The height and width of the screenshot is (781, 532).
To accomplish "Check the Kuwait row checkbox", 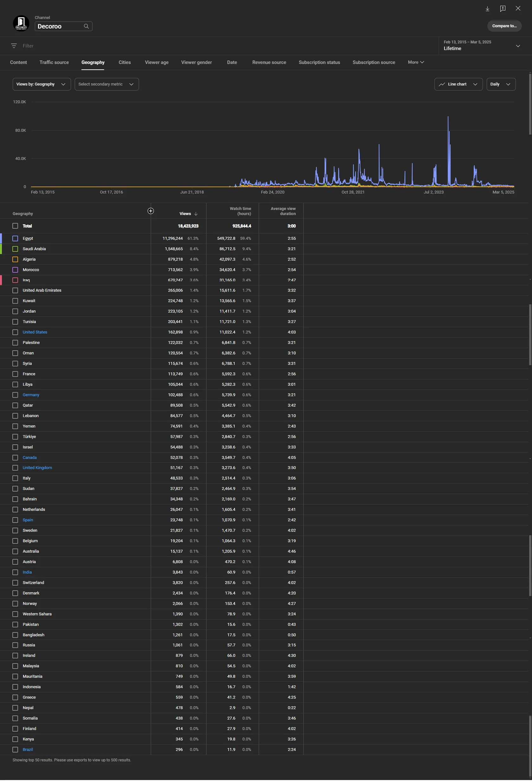I will click(15, 301).
